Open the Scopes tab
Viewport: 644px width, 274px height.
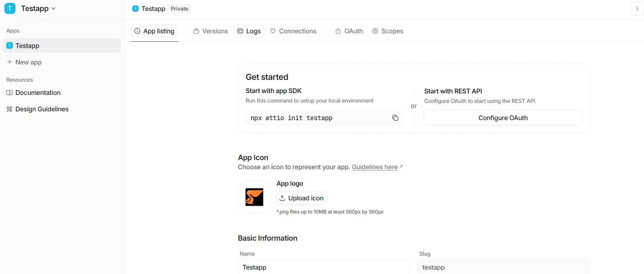pyautogui.click(x=388, y=31)
